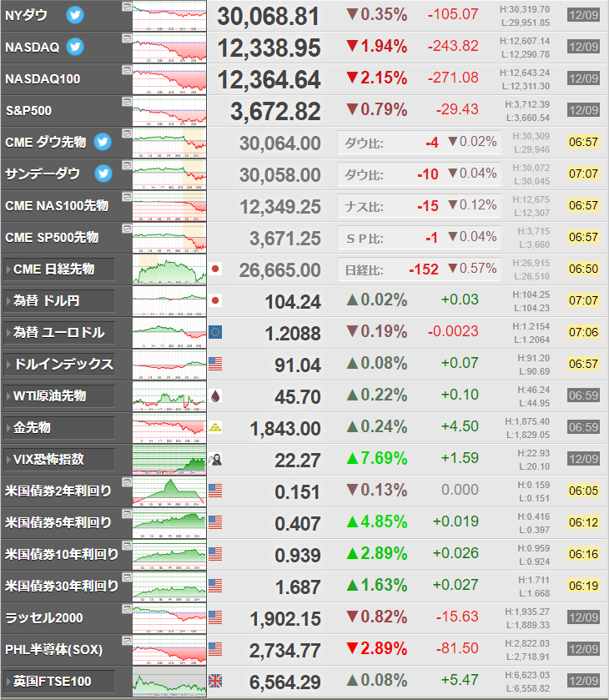The height and width of the screenshot is (700, 609).
Task: Click the ラッセル2000 label
Action: 43,618
